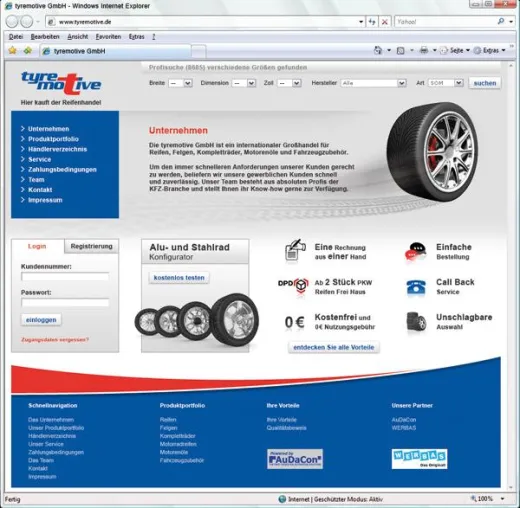Open the Dimension dropdown

(244, 83)
